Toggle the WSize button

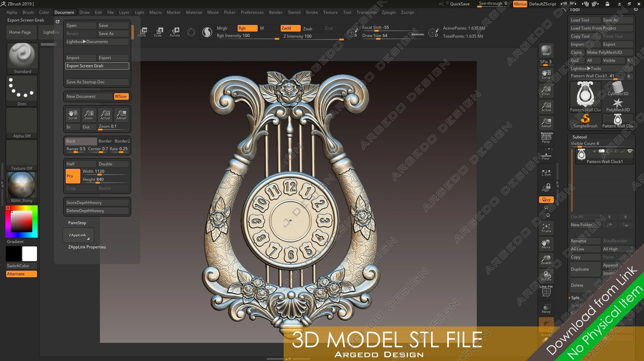pos(121,96)
